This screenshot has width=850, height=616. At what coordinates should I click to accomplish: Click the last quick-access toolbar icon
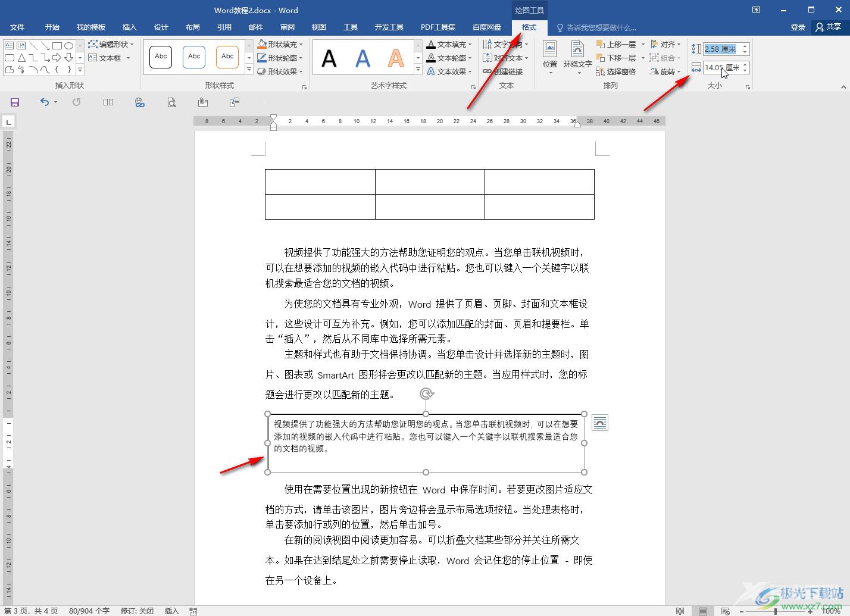235,102
